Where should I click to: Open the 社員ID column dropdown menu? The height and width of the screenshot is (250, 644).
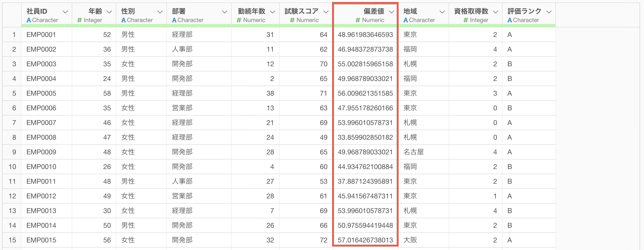pos(65,12)
